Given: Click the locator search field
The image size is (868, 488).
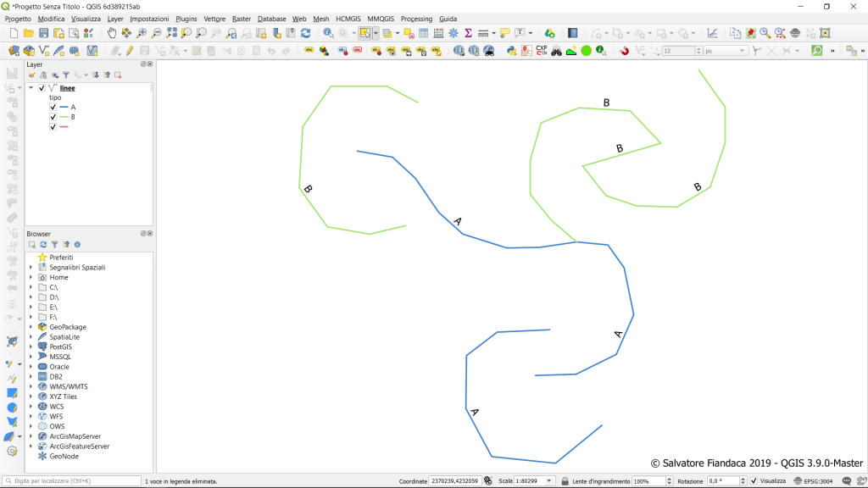Looking at the screenshot, I should (x=72, y=481).
